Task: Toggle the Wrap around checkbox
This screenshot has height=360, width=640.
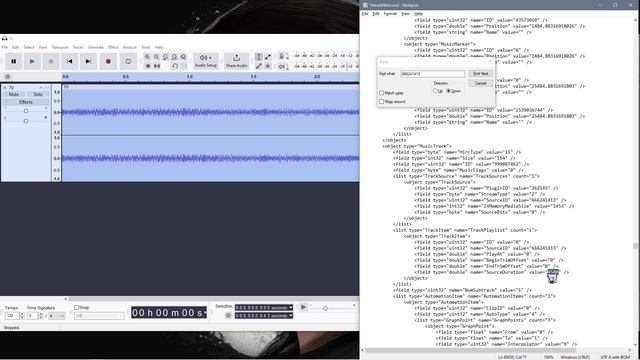Action: 382,102
